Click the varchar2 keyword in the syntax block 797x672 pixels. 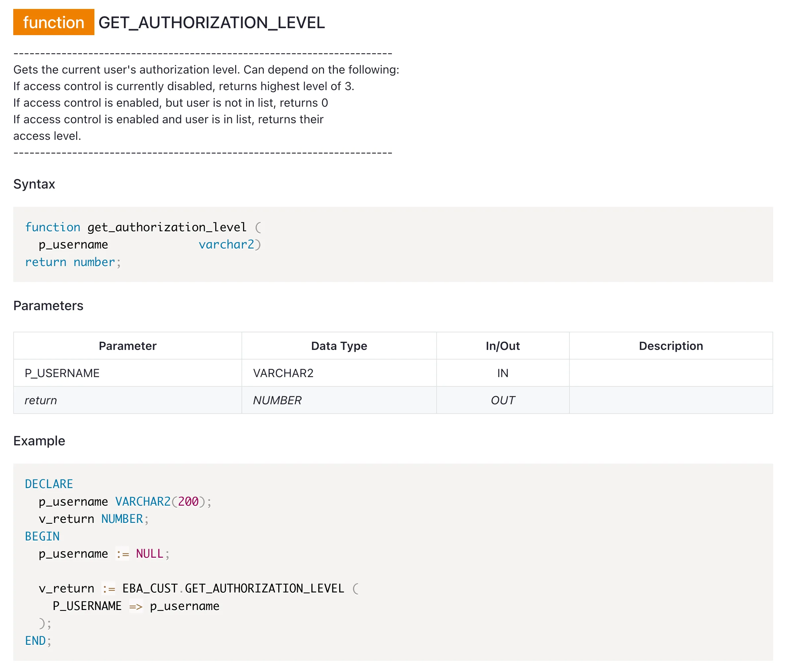226,244
